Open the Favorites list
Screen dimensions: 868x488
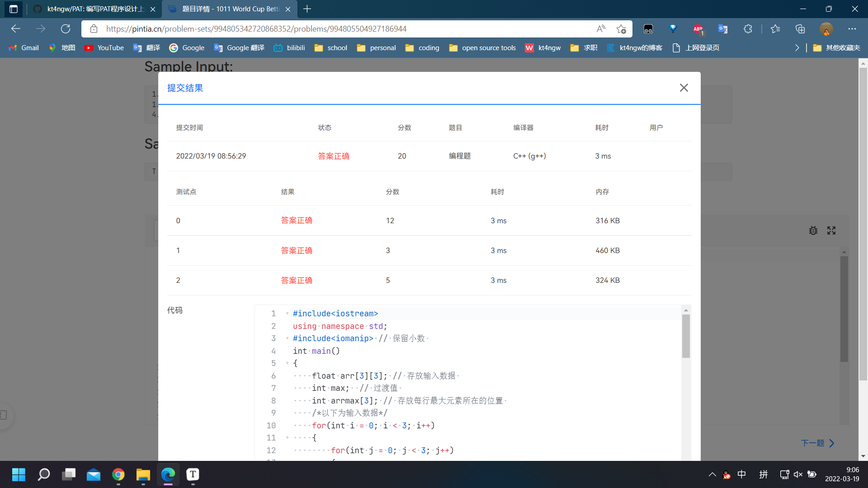pyautogui.click(x=775, y=29)
